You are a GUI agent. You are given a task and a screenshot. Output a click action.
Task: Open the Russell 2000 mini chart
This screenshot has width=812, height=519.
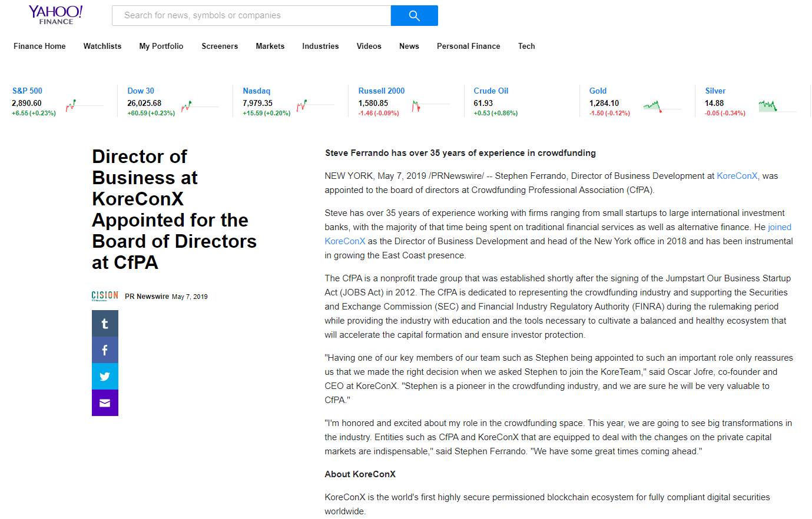click(x=430, y=106)
